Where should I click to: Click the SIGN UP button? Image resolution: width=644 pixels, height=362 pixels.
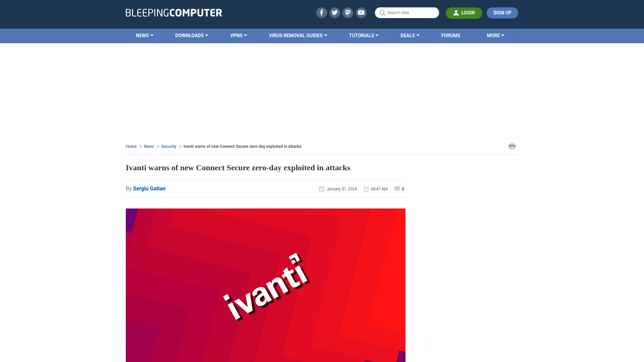[x=502, y=12]
